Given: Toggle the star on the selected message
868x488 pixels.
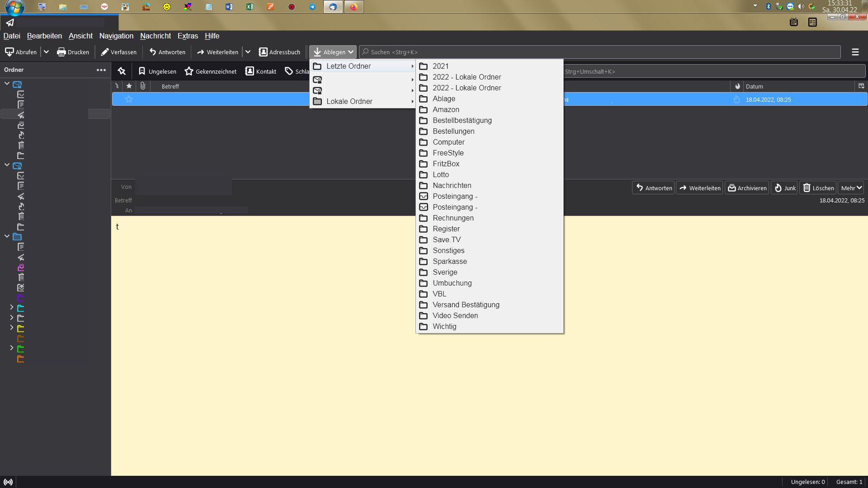Looking at the screenshot, I should pos(129,99).
